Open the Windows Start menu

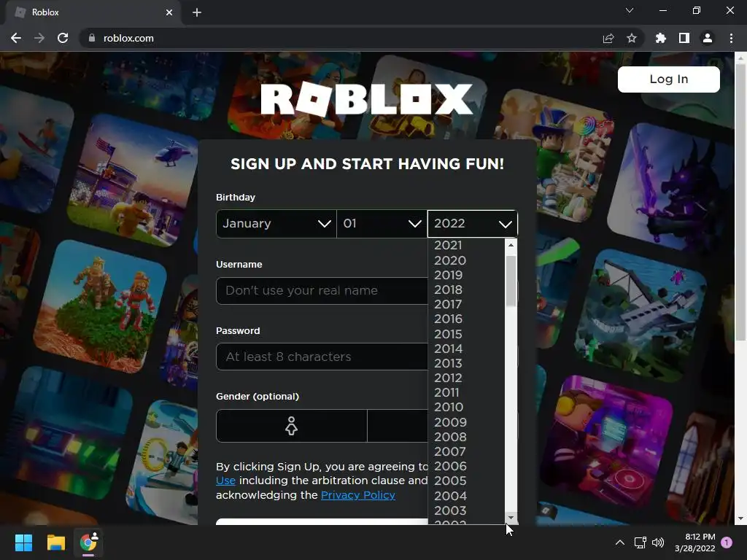click(23, 542)
